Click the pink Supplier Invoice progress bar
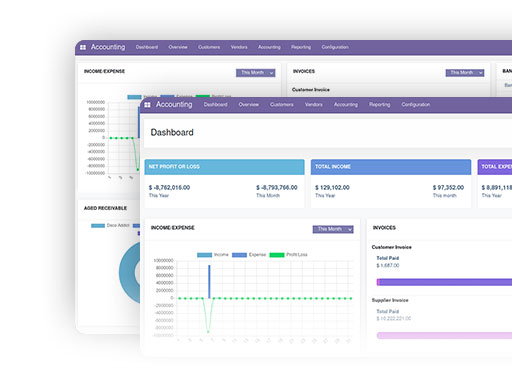Image resolution: width=512 pixels, height=367 pixels. click(444, 336)
